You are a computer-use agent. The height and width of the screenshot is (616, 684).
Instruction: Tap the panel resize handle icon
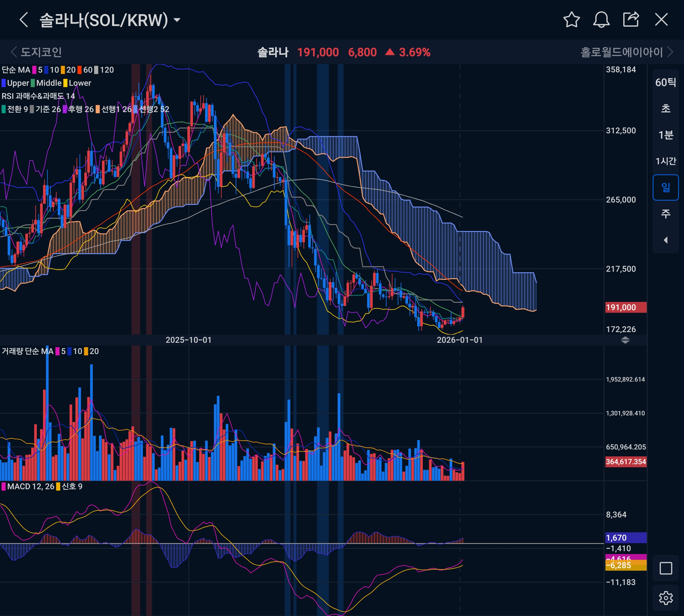pos(625,340)
